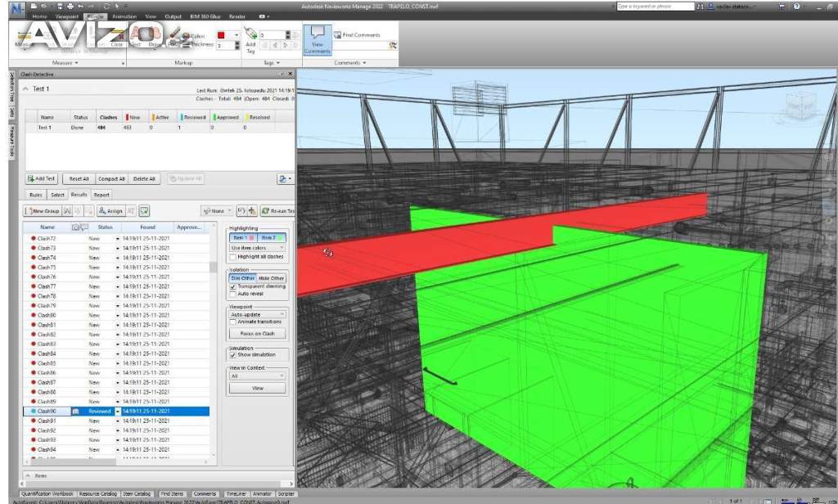
Task: Click the Compact All button
Action: click(x=112, y=178)
